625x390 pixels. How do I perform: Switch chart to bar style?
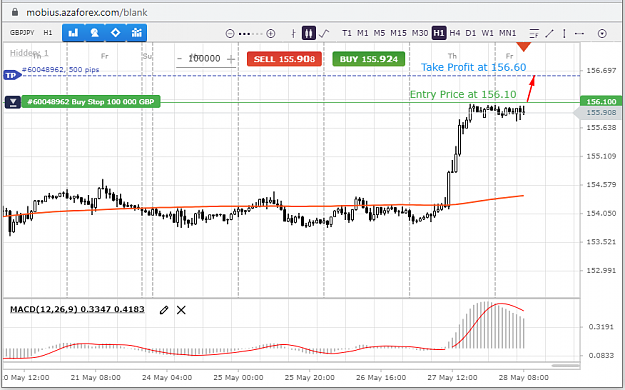(293, 33)
